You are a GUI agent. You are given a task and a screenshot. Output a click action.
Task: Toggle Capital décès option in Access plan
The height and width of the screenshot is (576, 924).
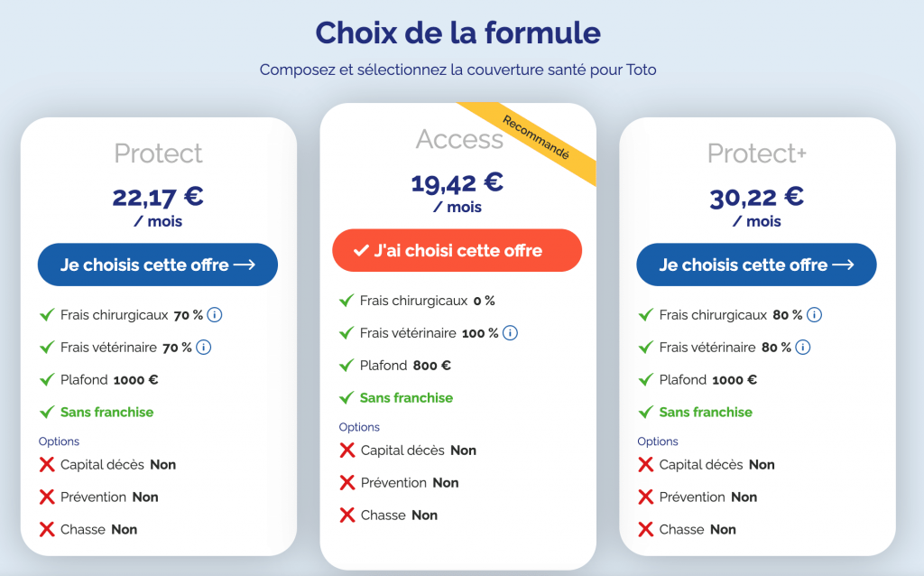tap(418, 451)
